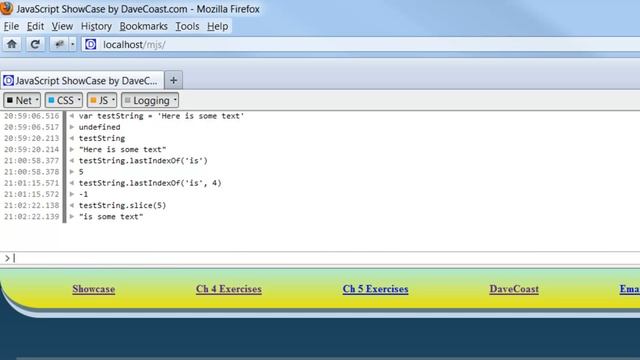
Task: Open the Ch 4 Exercises link
Action: [x=229, y=289]
